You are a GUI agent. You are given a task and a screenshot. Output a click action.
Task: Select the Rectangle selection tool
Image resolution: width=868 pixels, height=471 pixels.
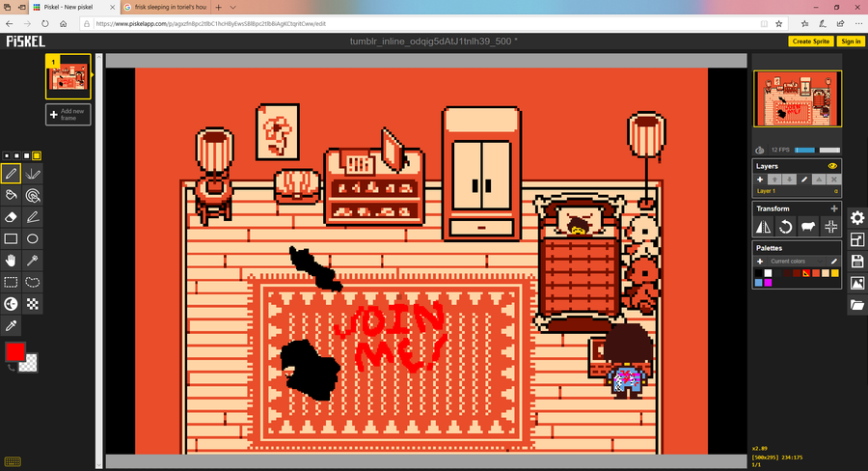[11, 282]
